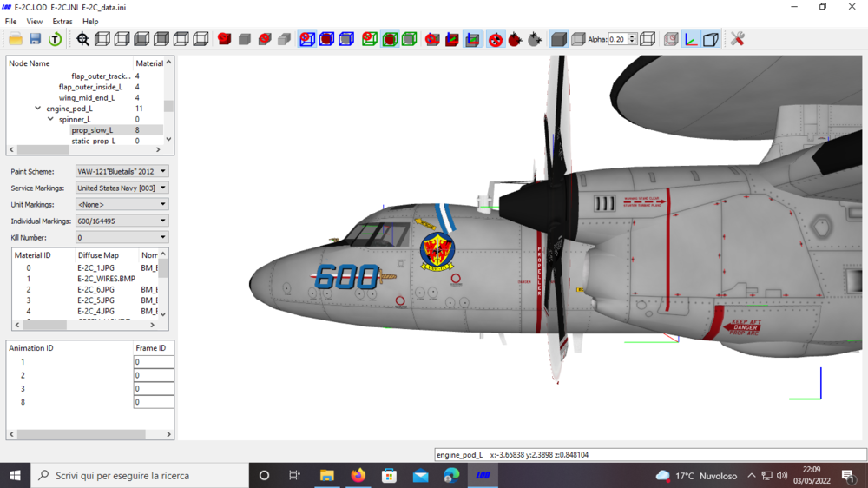Image resolution: width=868 pixels, height=488 pixels.
Task: Select the last of the six view cube icons
Action: tap(201, 39)
